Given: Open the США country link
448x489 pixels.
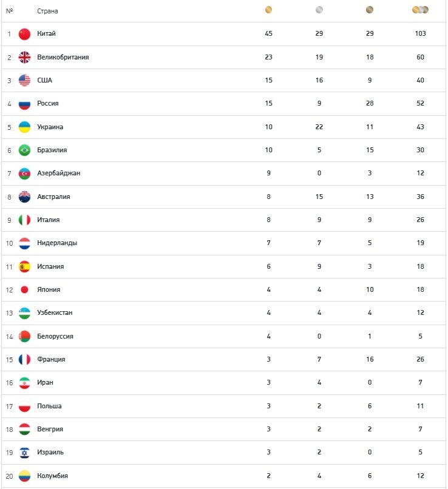Looking at the screenshot, I should pyautogui.click(x=45, y=81).
